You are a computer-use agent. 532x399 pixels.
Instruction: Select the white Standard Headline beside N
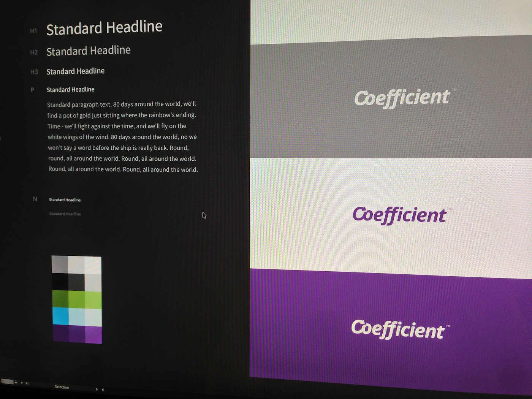pos(65,199)
